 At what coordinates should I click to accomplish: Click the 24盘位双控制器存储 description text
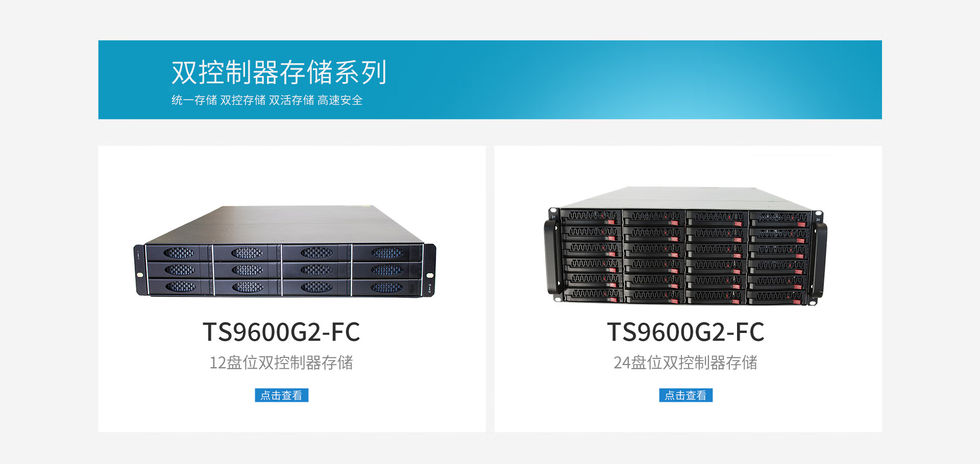[685, 363]
